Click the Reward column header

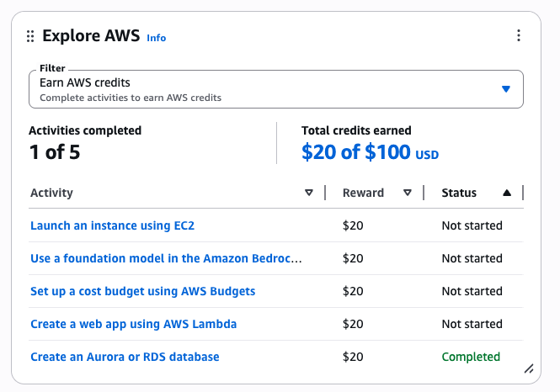[363, 193]
